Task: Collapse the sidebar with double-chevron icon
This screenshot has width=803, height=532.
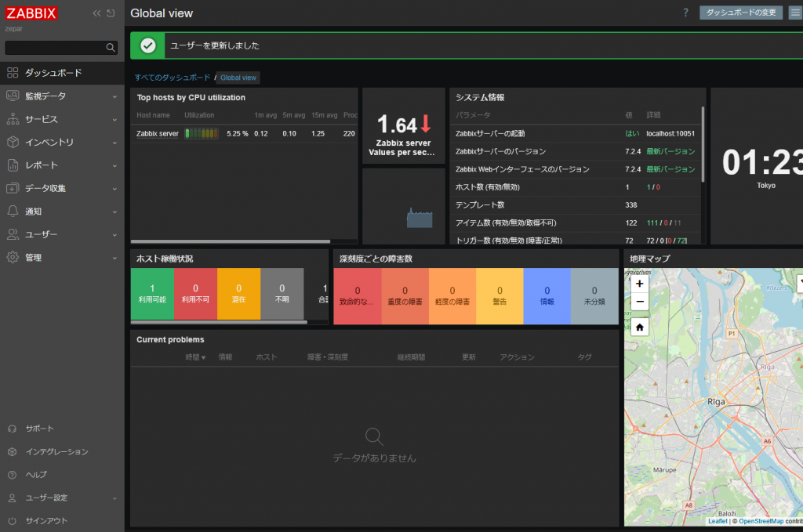Action: [x=96, y=13]
